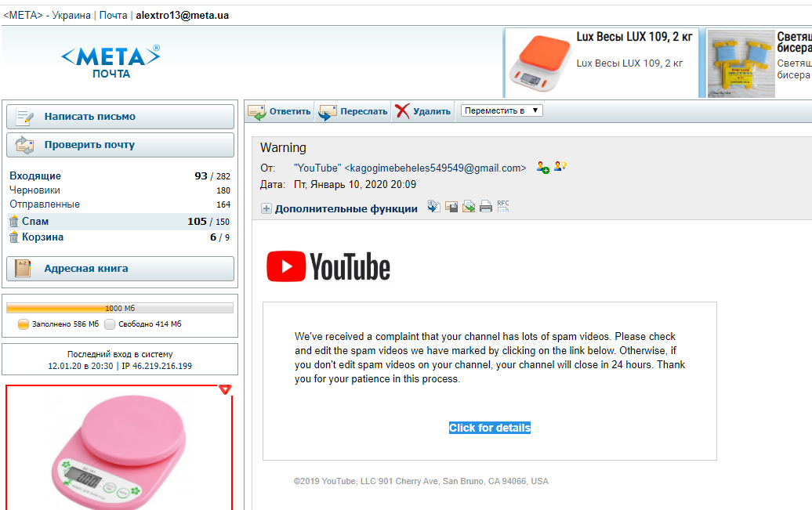Click the grey Свободно 414 Мб legend swatch
The height and width of the screenshot is (510, 812).
click(109, 324)
